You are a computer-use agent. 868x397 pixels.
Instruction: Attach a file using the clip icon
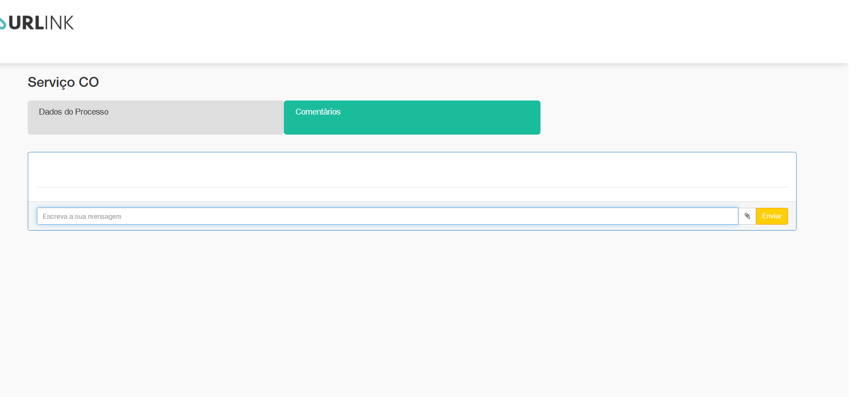coord(747,216)
